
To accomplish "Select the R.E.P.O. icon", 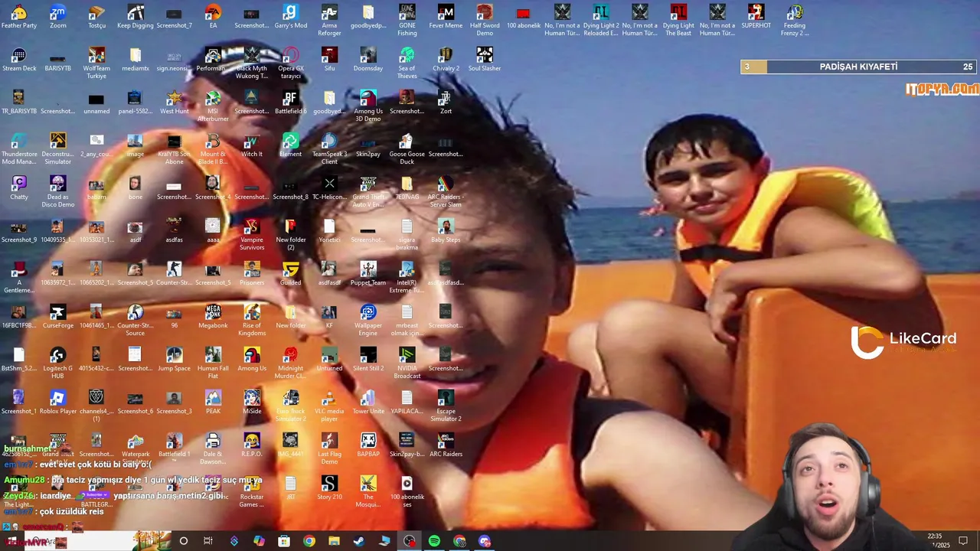I will pyautogui.click(x=252, y=442).
